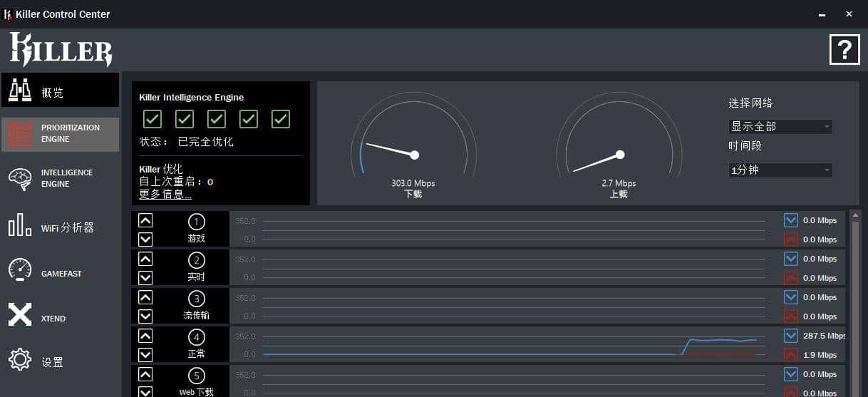868x397 pixels.
Task: Collapse 流传输 row with down arrow
Action: click(x=145, y=316)
